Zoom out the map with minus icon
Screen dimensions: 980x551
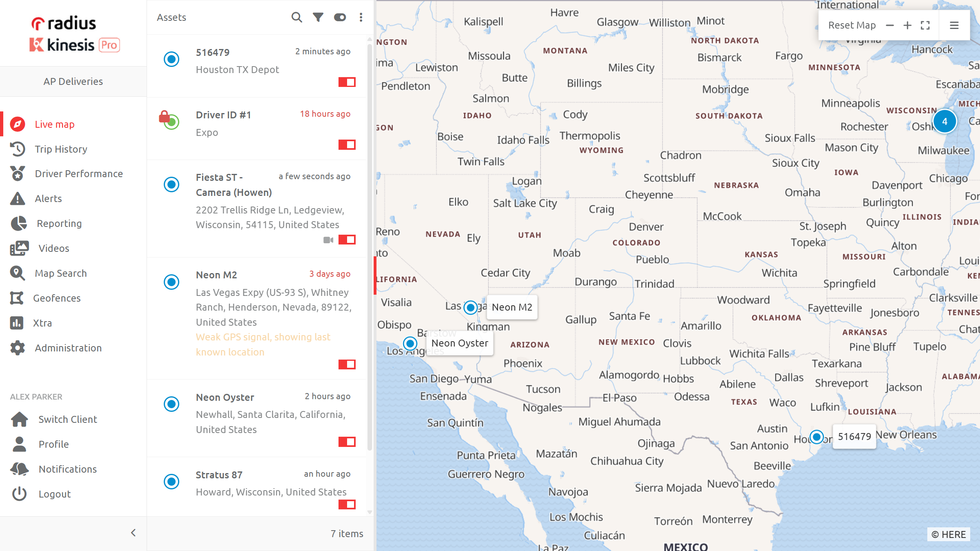890,25
